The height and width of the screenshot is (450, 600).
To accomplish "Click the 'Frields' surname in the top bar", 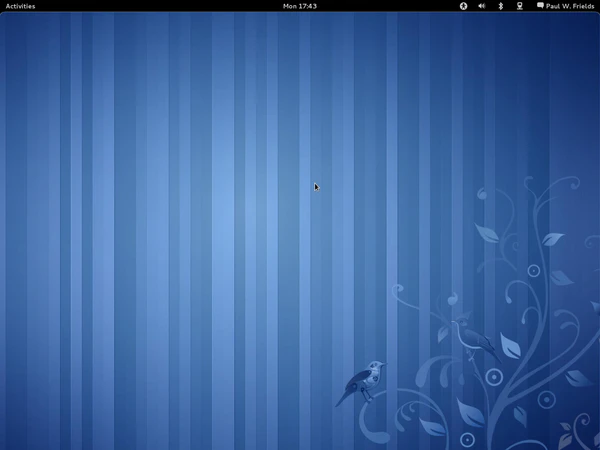I will point(583,6).
